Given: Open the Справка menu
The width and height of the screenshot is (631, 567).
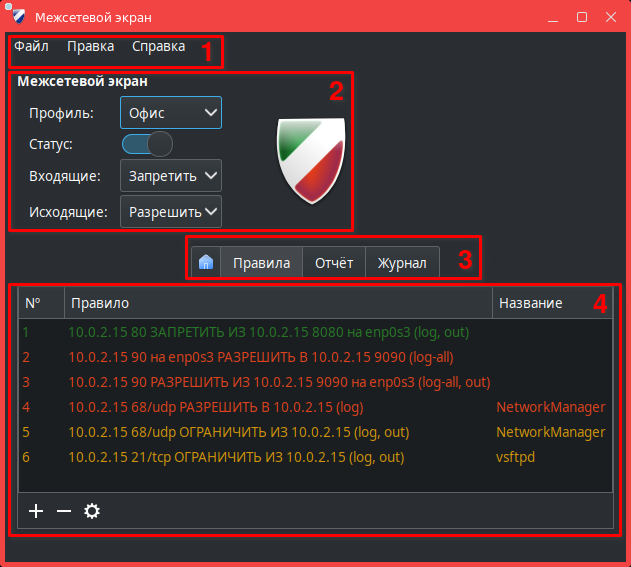Looking at the screenshot, I should [158, 46].
